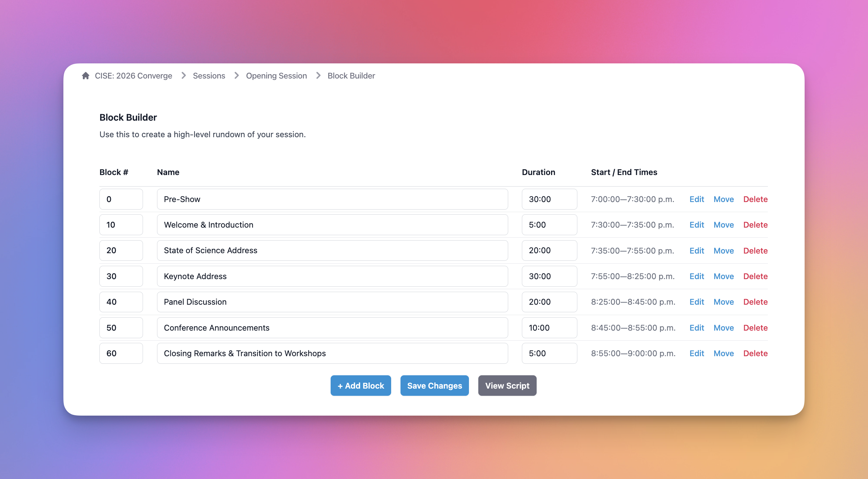Click the Closing Remarks name field

pyautogui.click(x=332, y=353)
